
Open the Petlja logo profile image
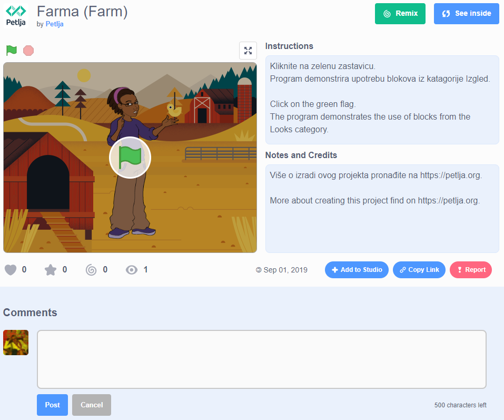pyautogui.click(x=16, y=16)
